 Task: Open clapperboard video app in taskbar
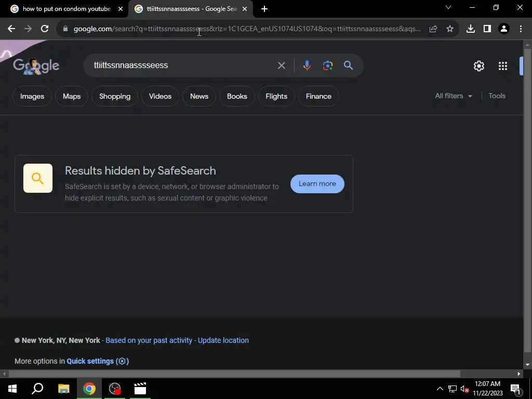coord(140,389)
